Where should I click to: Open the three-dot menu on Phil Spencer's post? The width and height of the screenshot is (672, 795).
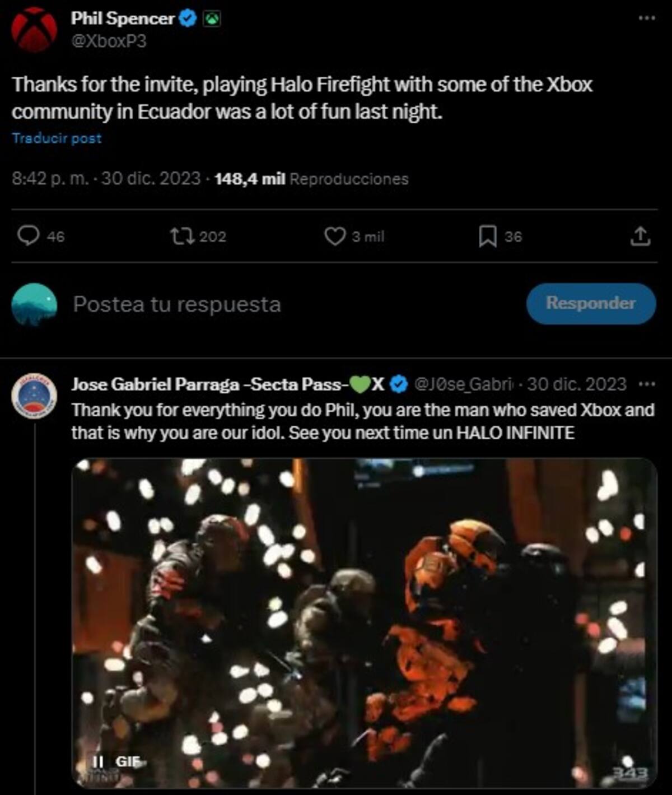tap(646, 18)
